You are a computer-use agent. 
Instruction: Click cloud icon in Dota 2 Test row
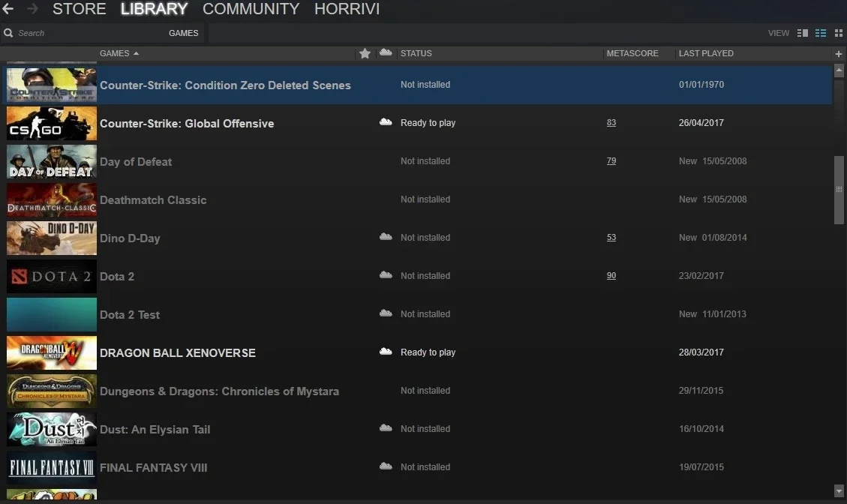[x=386, y=313]
